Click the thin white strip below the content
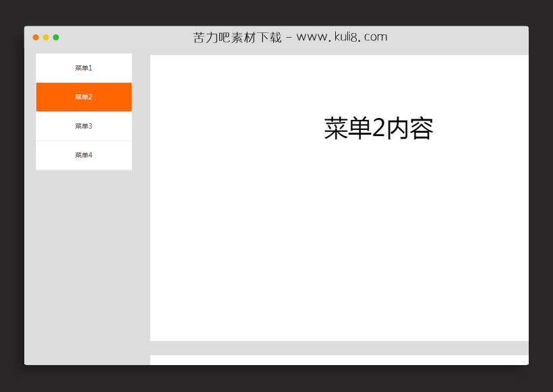The width and height of the screenshot is (553, 392). [339, 360]
